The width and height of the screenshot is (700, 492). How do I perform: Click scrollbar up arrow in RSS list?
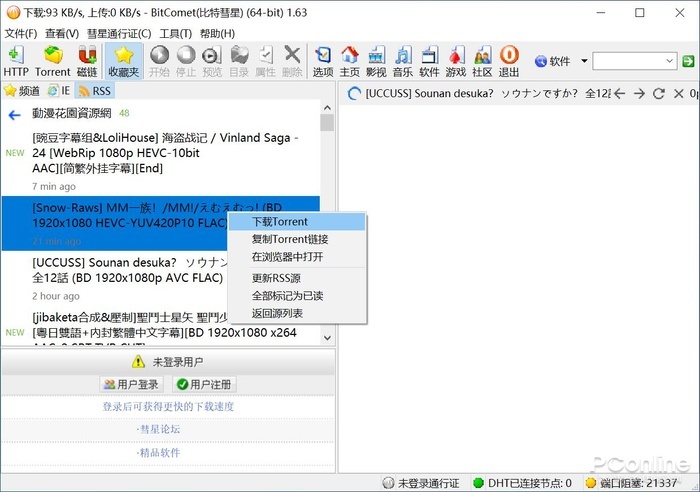327,108
